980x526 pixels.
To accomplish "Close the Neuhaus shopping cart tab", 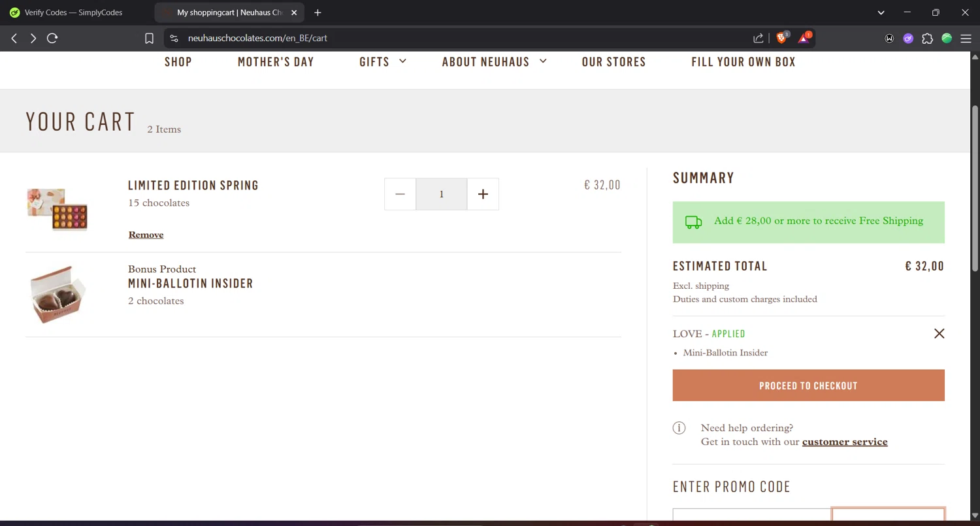I will (294, 12).
